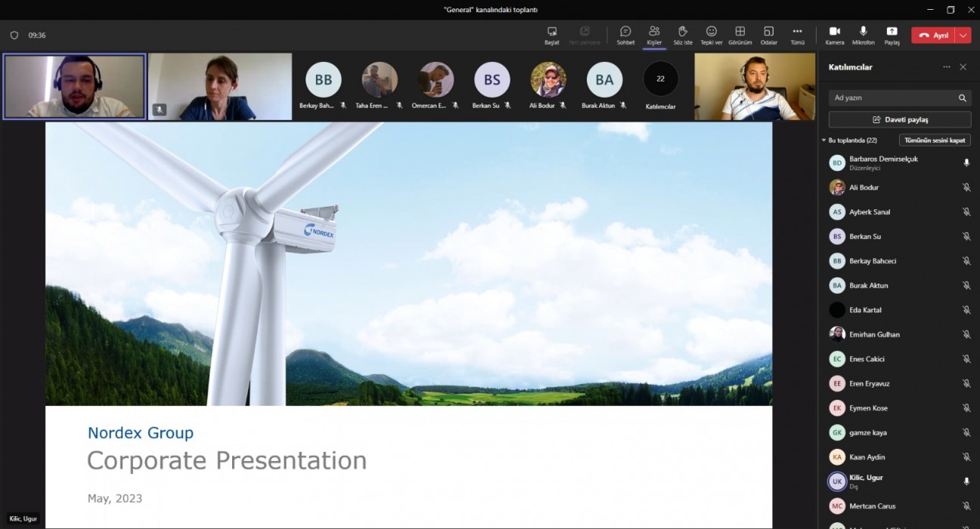This screenshot has width=980, height=529.
Task: Collapse the 'Bu toplantıda (22)' section
Action: click(824, 141)
